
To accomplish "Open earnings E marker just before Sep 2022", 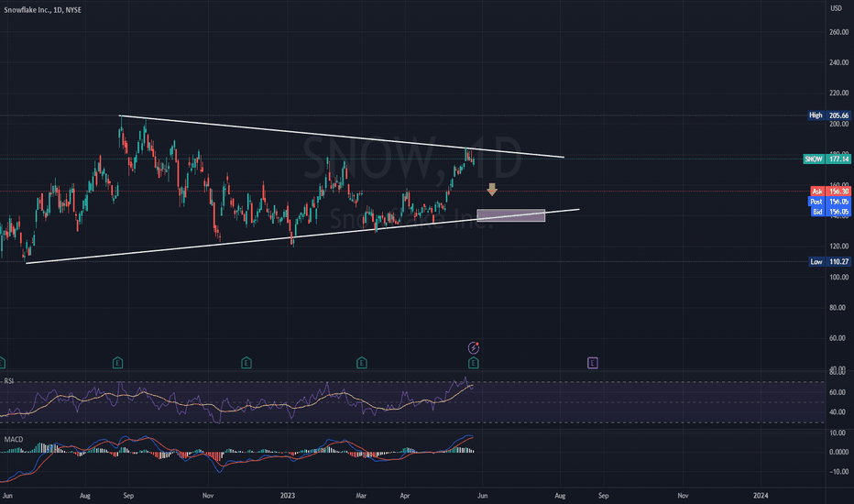I will click(x=117, y=363).
